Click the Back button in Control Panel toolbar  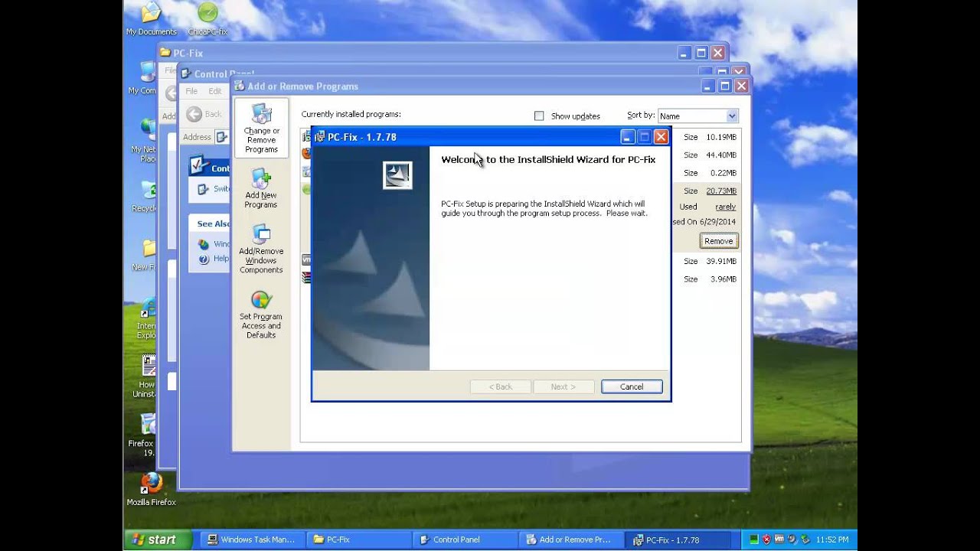point(204,114)
